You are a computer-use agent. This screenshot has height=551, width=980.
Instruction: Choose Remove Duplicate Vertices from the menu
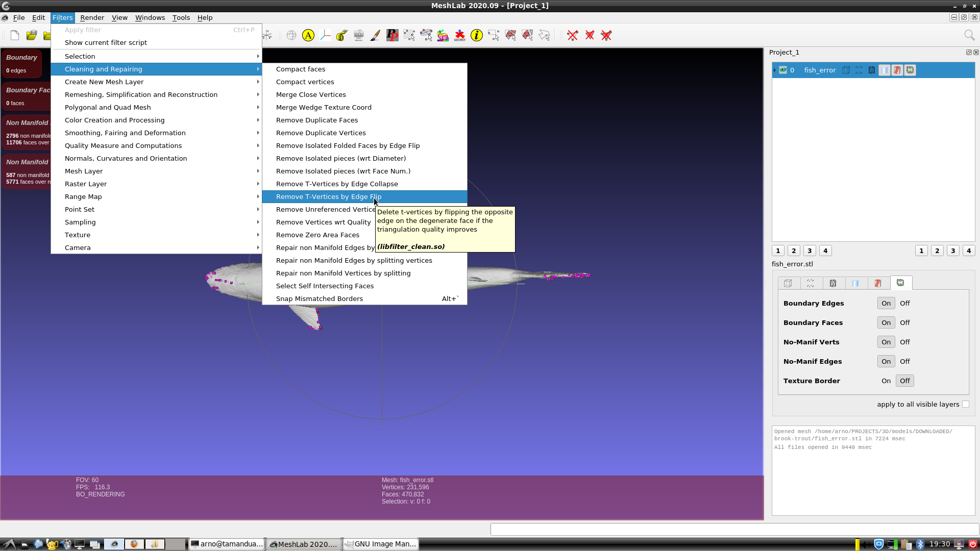click(x=321, y=133)
